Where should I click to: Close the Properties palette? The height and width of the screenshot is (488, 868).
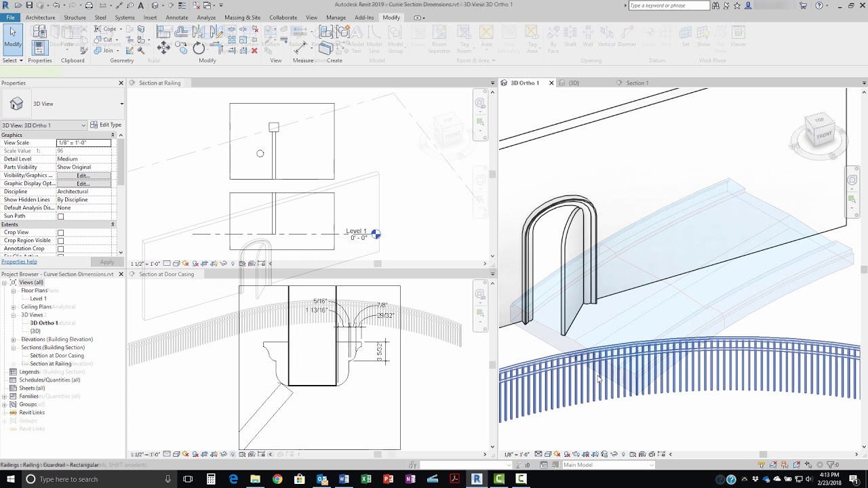click(121, 83)
